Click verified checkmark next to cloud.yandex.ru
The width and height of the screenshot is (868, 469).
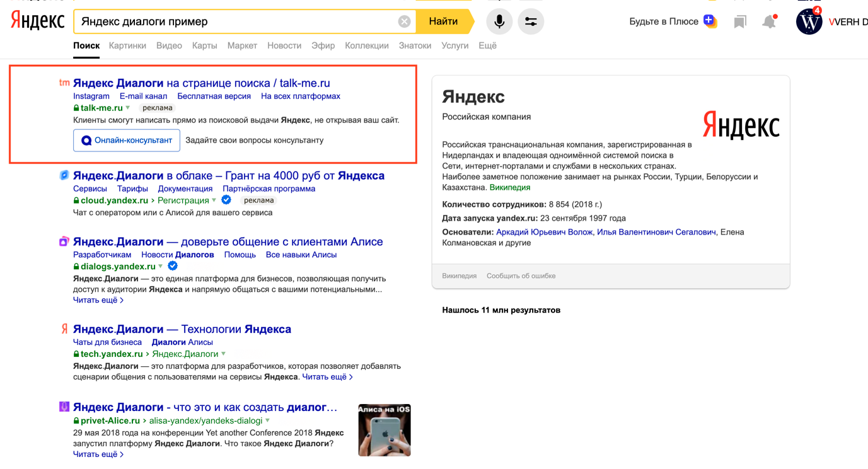pyautogui.click(x=226, y=200)
